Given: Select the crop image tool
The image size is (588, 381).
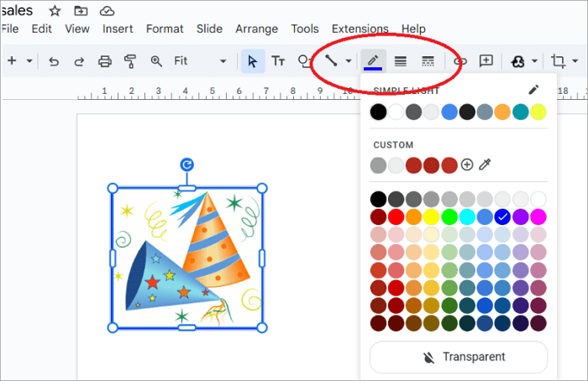Looking at the screenshot, I should coord(558,61).
